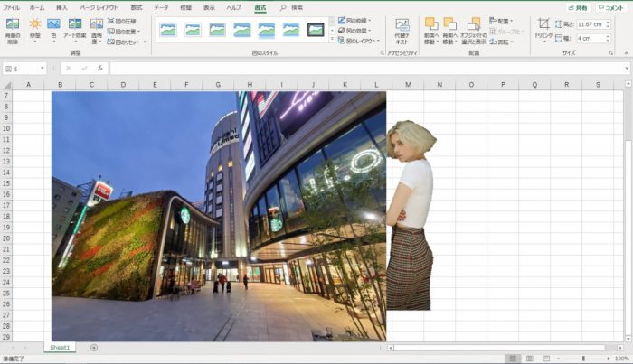Open Picture Layout (図のレイアウト) menu
This screenshot has height=364, width=633.
tap(359, 41)
